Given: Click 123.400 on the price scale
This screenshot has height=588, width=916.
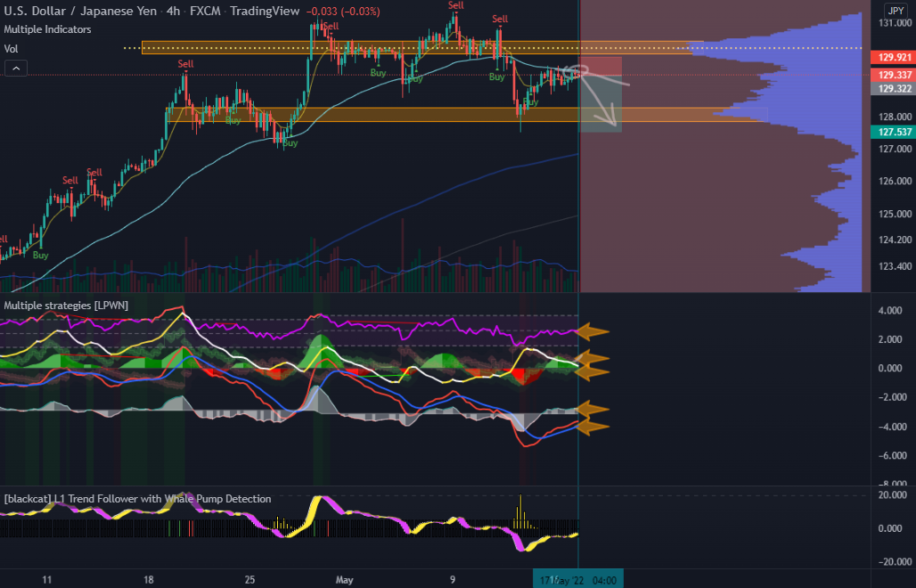Looking at the screenshot, I should [x=895, y=266].
